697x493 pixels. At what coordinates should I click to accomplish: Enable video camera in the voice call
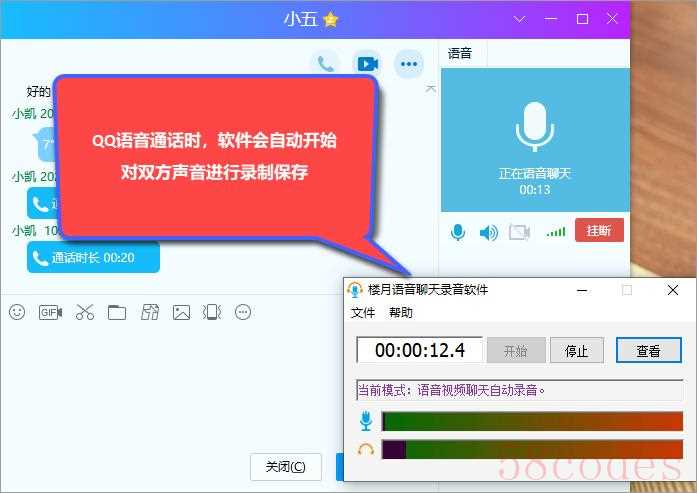pyautogui.click(x=519, y=232)
